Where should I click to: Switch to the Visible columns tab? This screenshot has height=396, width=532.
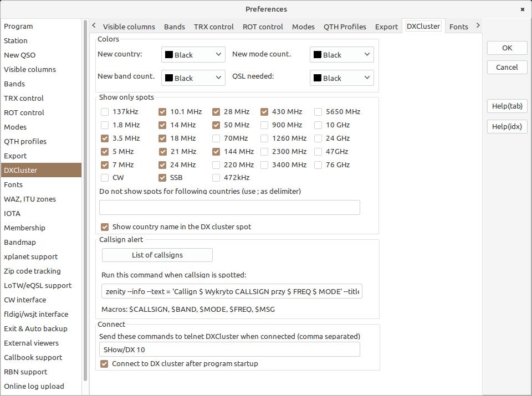pos(129,27)
